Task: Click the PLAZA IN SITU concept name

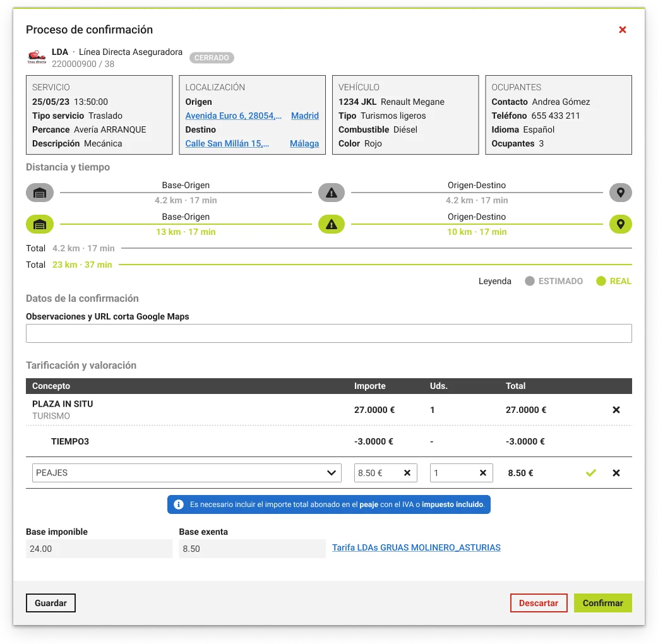Action: 63,404
